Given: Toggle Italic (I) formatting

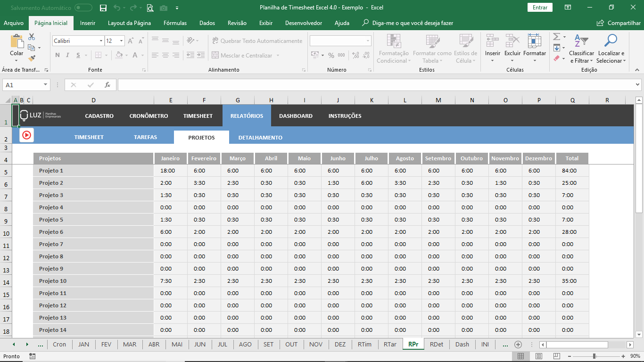Looking at the screenshot, I should click(x=67, y=55).
